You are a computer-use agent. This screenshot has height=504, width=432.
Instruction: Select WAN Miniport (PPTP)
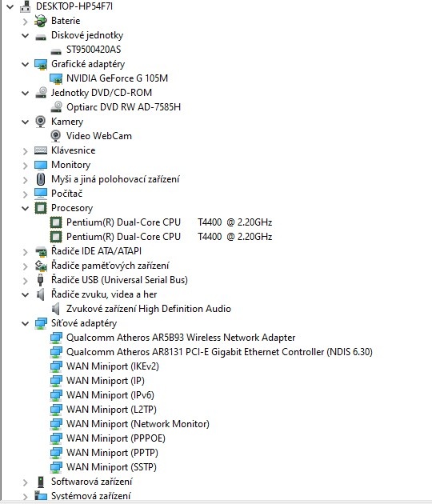(x=112, y=453)
